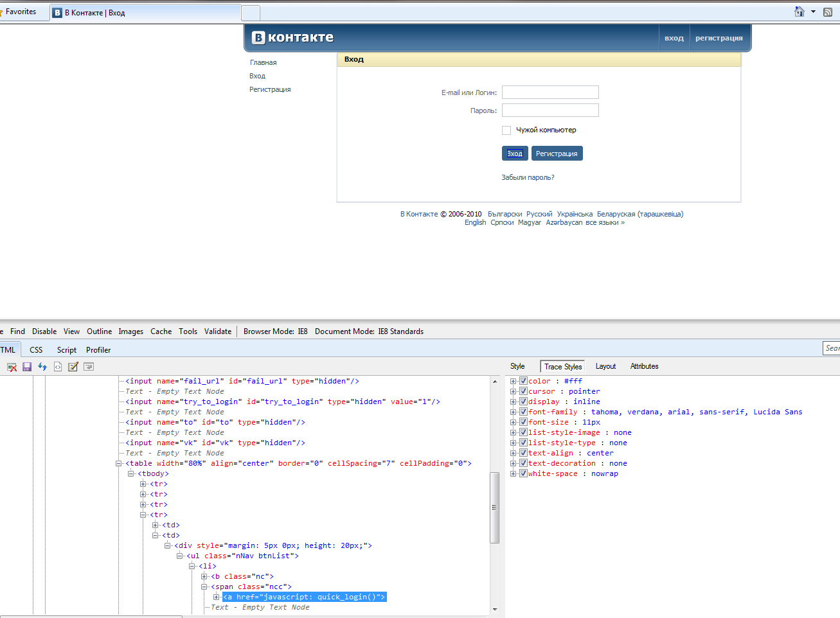Image resolution: width=840 pixels, height=618 pixels.
Task: Click the E-mail или Логин input field
Action: [x=550, y=93]
